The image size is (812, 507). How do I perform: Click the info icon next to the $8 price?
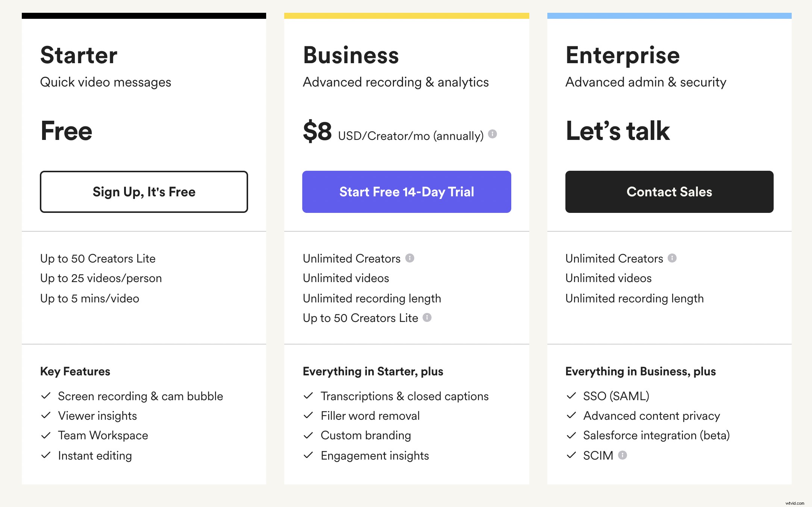coord(492,134)
